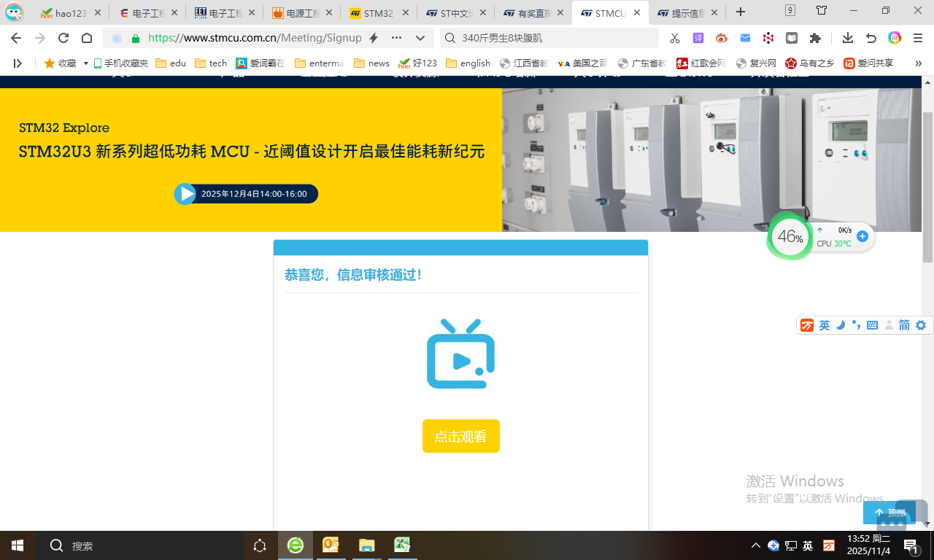Viewport: 934px width, 560px height.
Task: Open the browser downloads panel
Action: pyautogui.click(x=848, y=38)
